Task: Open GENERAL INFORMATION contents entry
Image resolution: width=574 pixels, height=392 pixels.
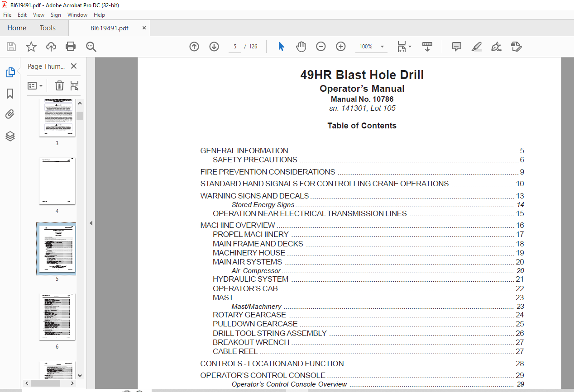Action: click(x=362, y=151)
